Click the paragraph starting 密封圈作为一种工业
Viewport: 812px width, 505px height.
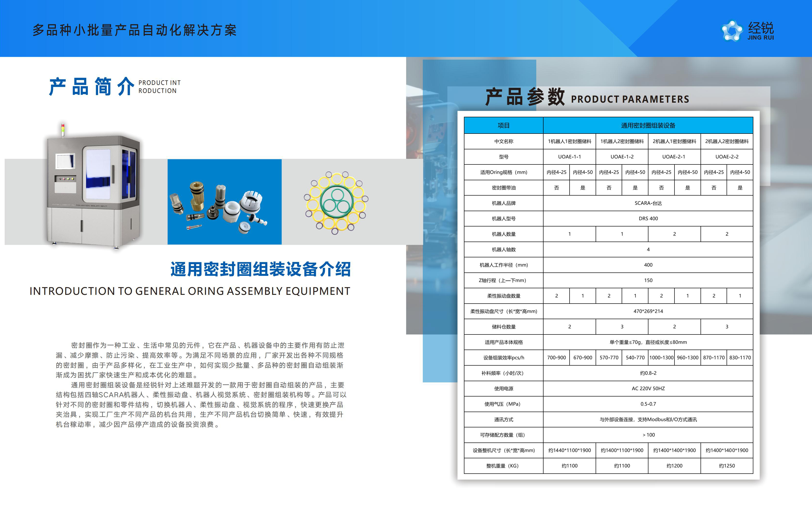click(x=200, y=360)
